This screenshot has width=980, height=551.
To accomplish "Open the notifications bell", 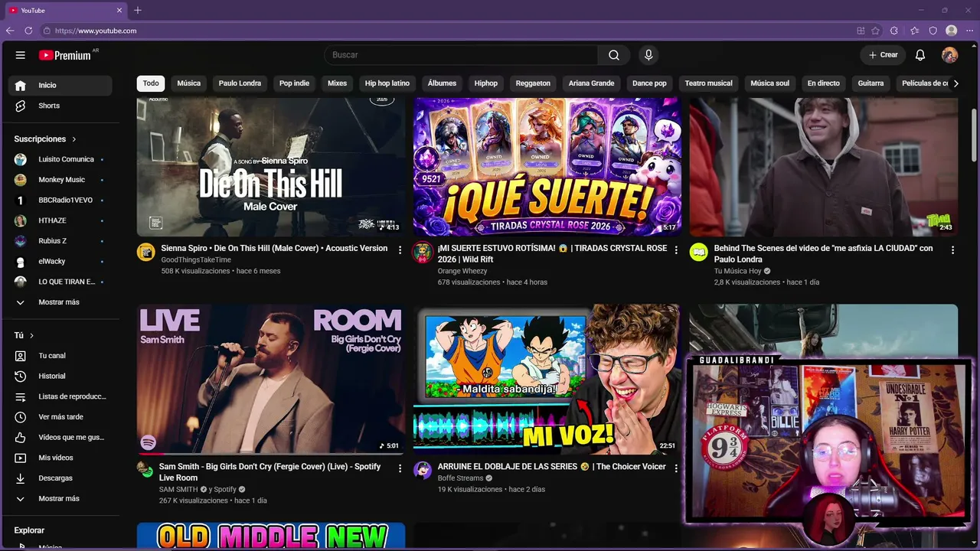I will coord(920,55).
